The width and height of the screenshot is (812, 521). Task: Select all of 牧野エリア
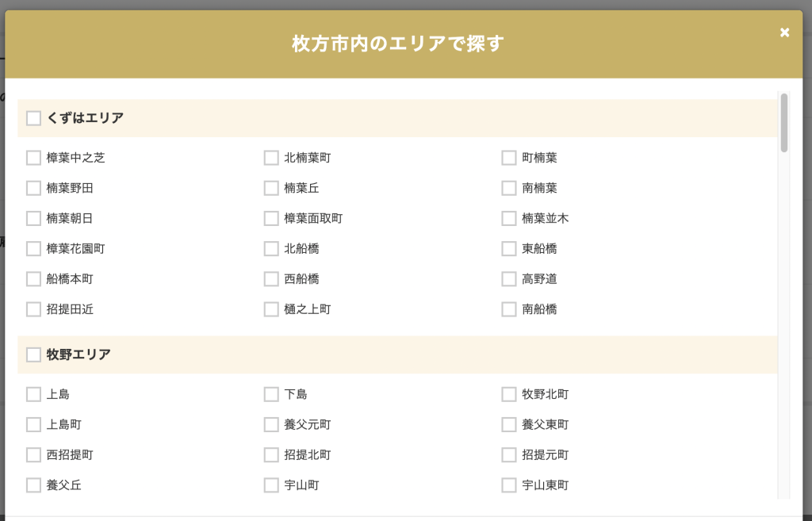pos(33,354)
